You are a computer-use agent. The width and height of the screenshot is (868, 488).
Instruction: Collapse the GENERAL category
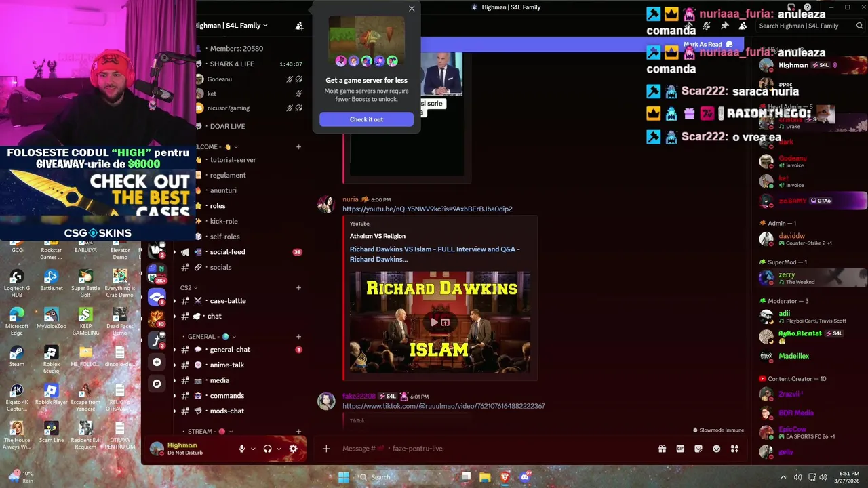point(210,337)
